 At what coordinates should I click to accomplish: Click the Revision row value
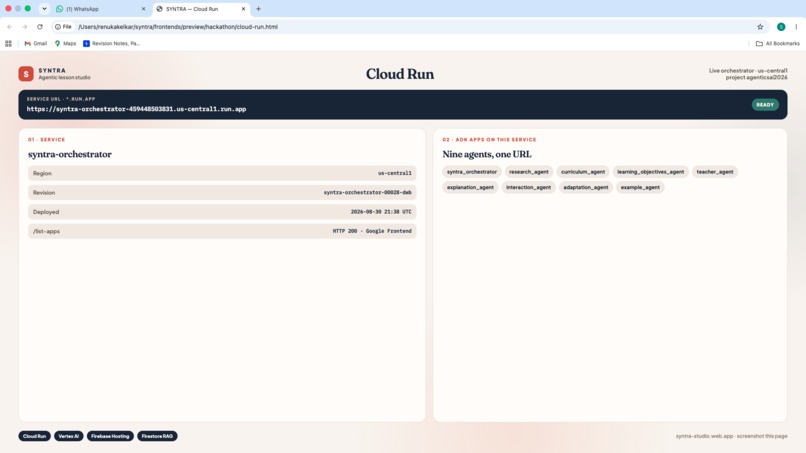(x=368, y=192)
